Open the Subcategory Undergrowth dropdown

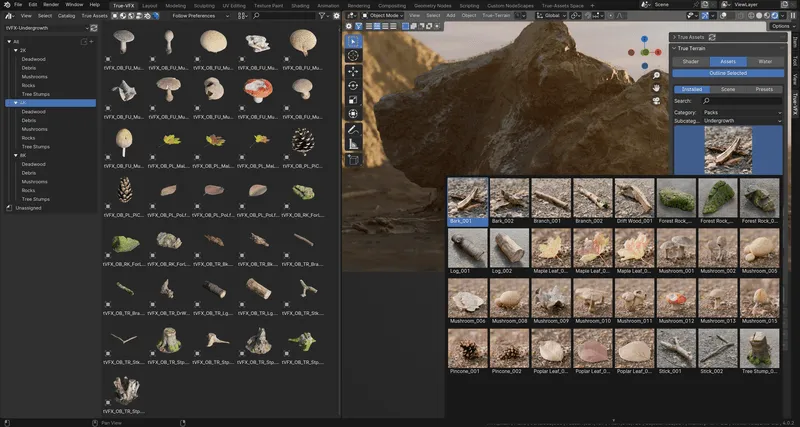[743, 120]
